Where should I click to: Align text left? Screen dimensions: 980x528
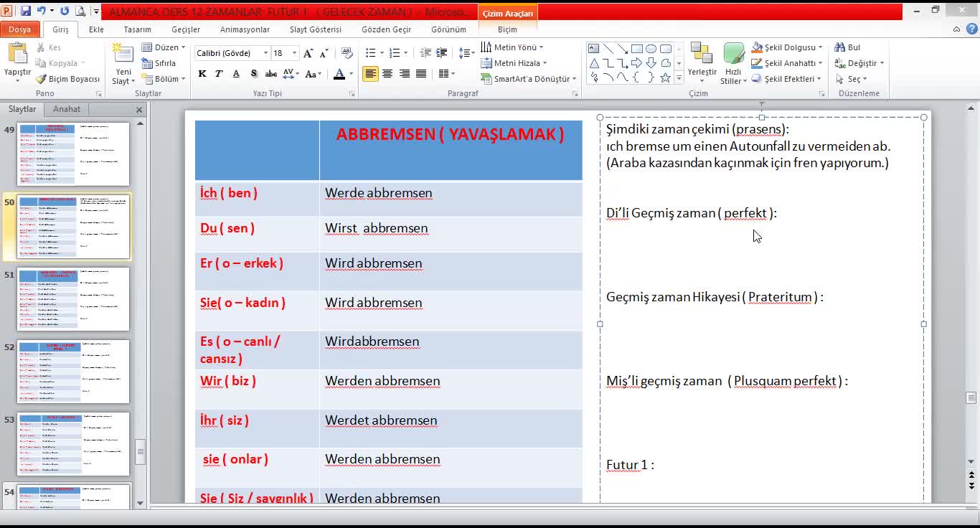[370, 74]
